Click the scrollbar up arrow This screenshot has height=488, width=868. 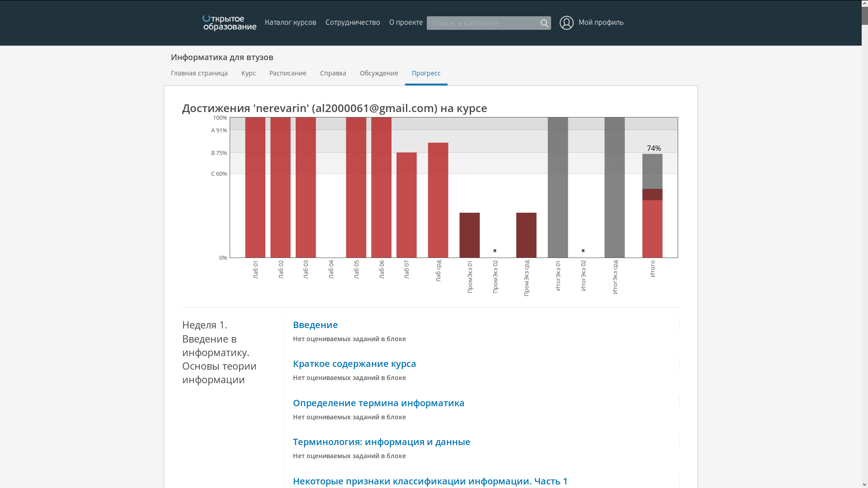(864, 4)
